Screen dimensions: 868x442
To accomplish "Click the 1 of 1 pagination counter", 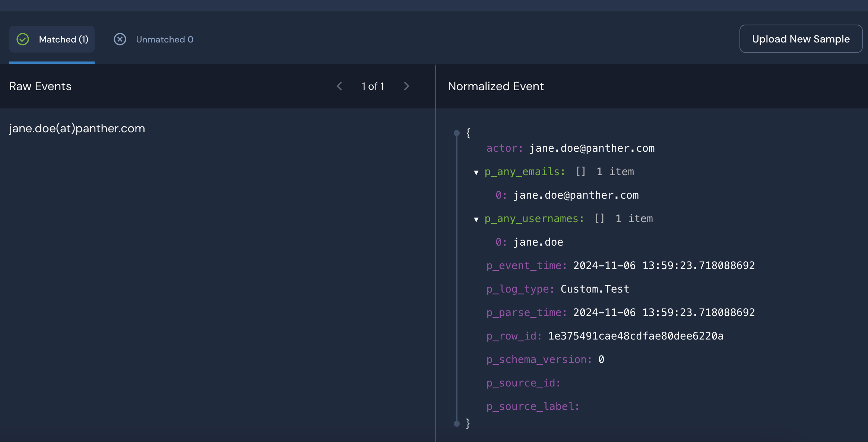I will (373, 86).
